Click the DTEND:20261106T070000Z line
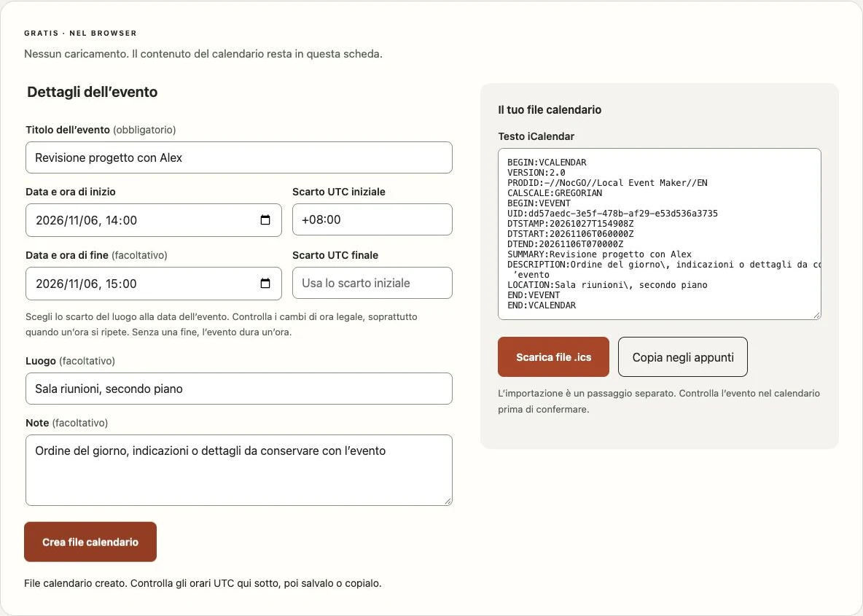Image resolution: width=863 pixels, height=616 pixels. coord(565,244)
